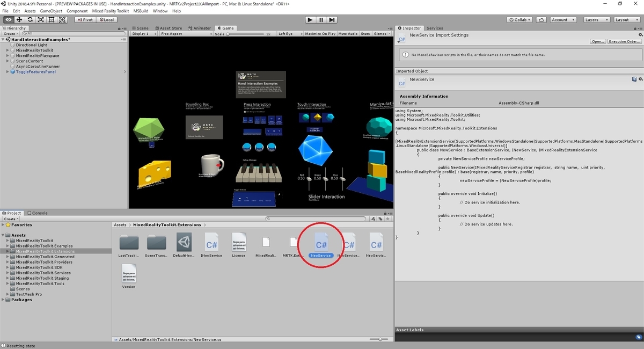
Task: Select the Version text asset
Action: pyautogui.click(x=129, y=277)
